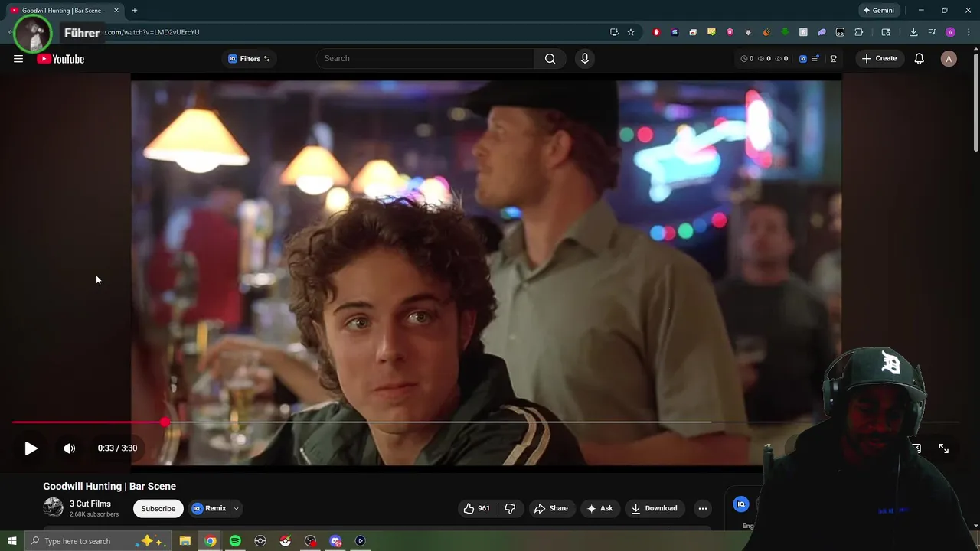Open the Discord-style app in the taskbar

coord(335,541)
